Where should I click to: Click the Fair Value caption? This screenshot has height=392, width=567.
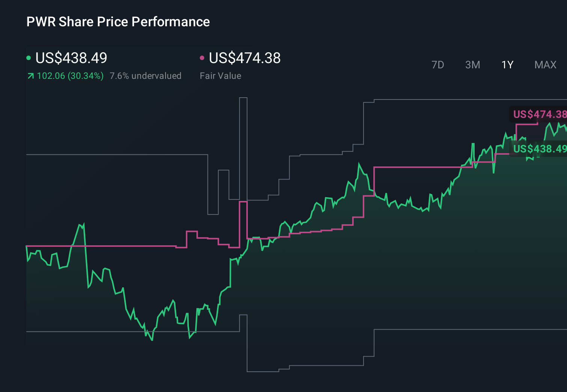coord(221,75)
